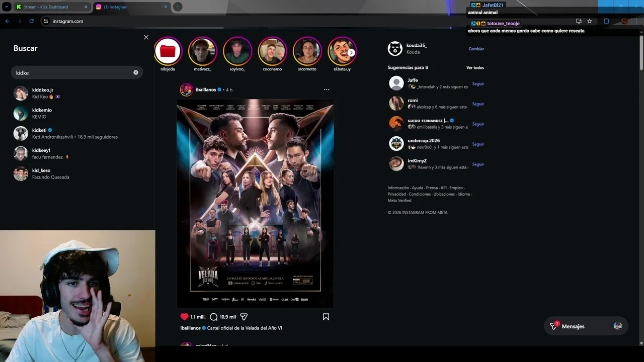Viewport: 644px width, 362px height.
Task: Open Jaffe suggested profile avatar
Action: (x=396, y=83)
